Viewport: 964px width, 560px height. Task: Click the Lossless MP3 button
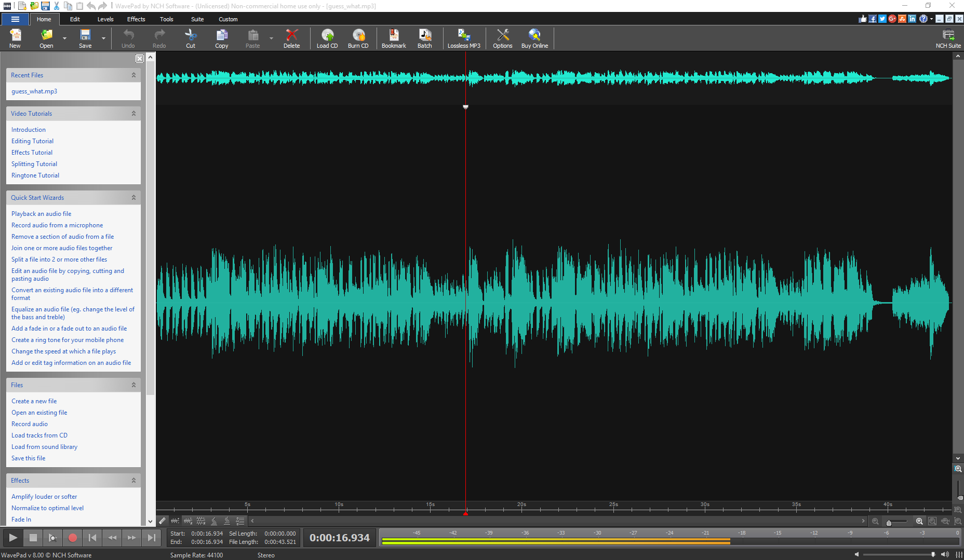pyautogui.click(x=464, y=38)
